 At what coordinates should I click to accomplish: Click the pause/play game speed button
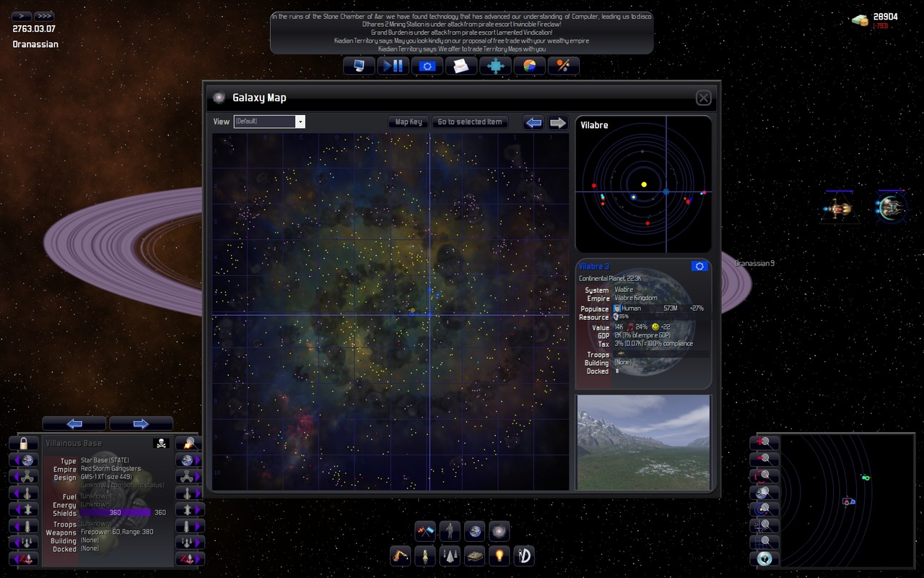click(393, 66)
